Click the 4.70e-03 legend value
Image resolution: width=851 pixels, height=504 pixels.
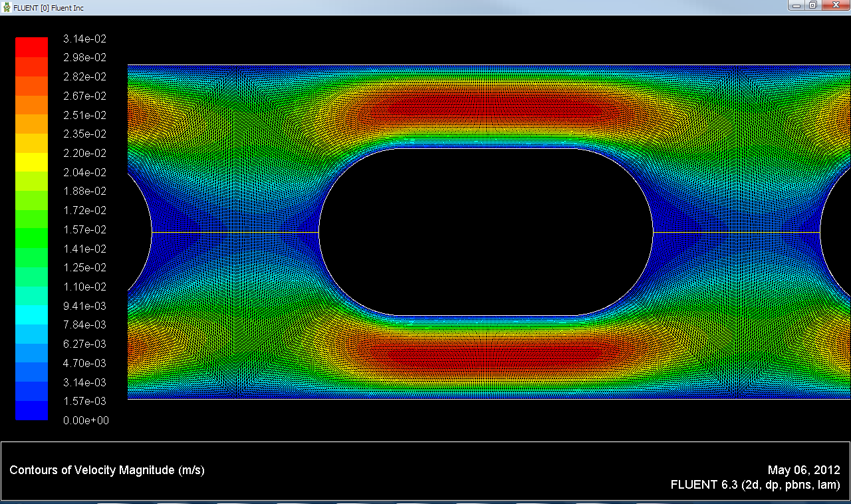[85, 363]
